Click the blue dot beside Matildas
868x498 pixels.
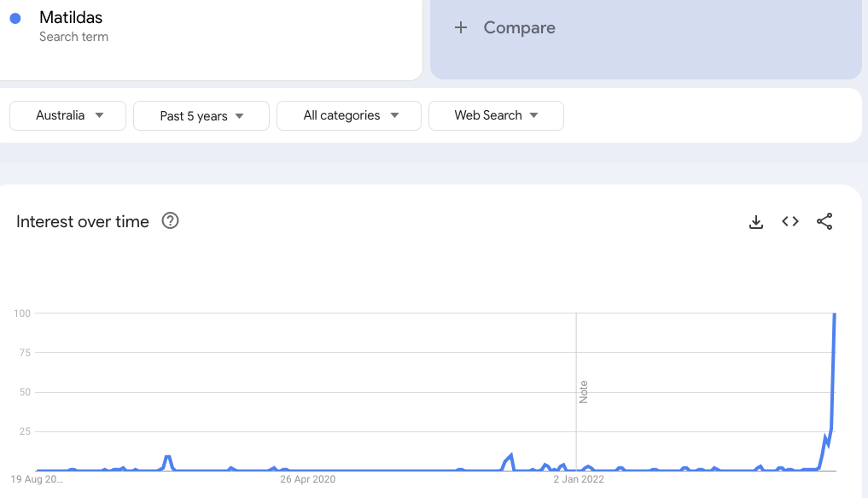(x=15, y=18)
